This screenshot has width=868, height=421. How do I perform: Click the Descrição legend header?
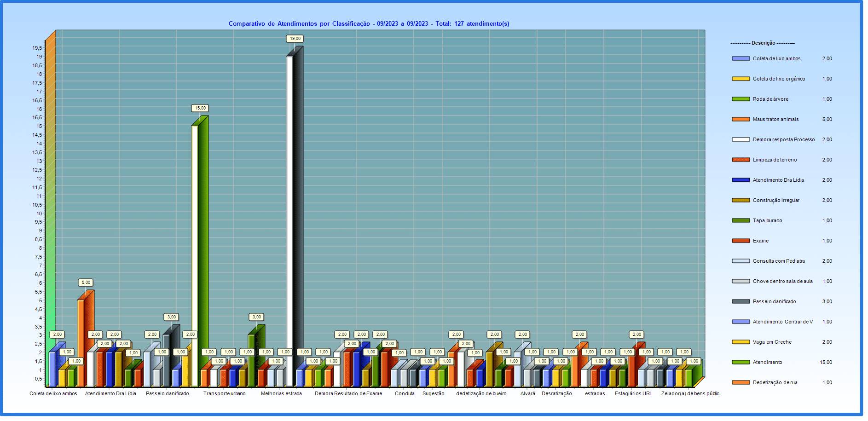763,43
